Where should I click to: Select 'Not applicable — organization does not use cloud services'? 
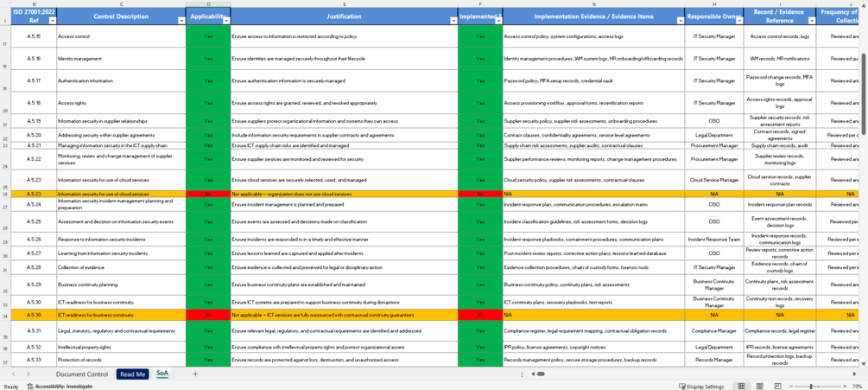[345, 195]
